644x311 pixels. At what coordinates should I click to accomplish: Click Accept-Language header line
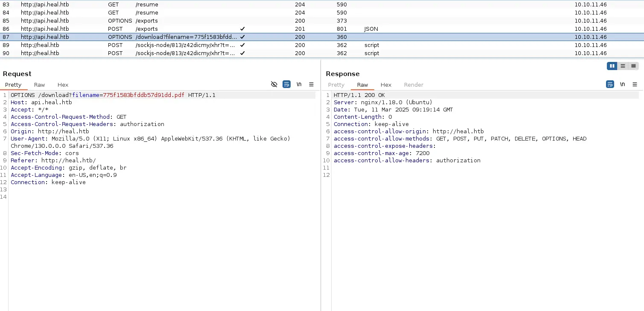pyautogui.click(x=64, y=175)
